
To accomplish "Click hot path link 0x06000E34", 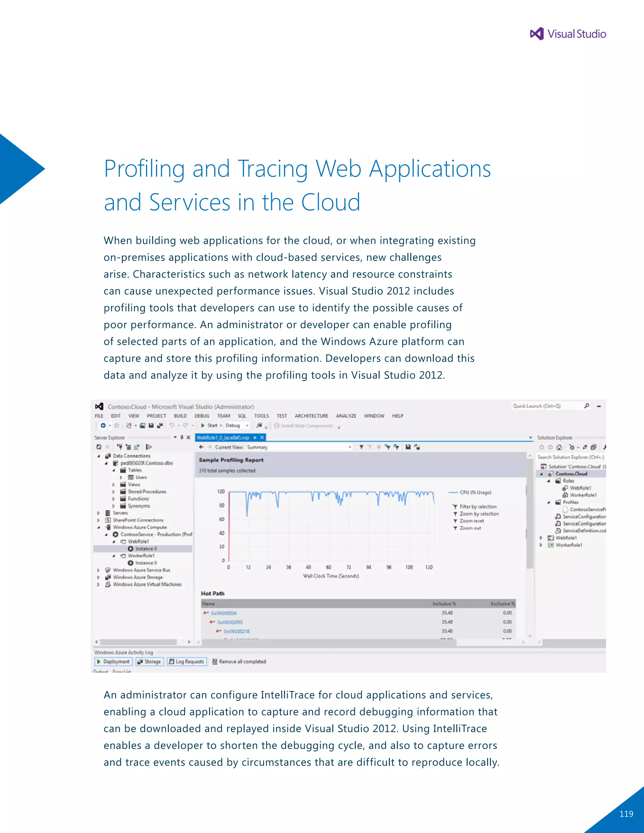I will (x=224, y=613).
